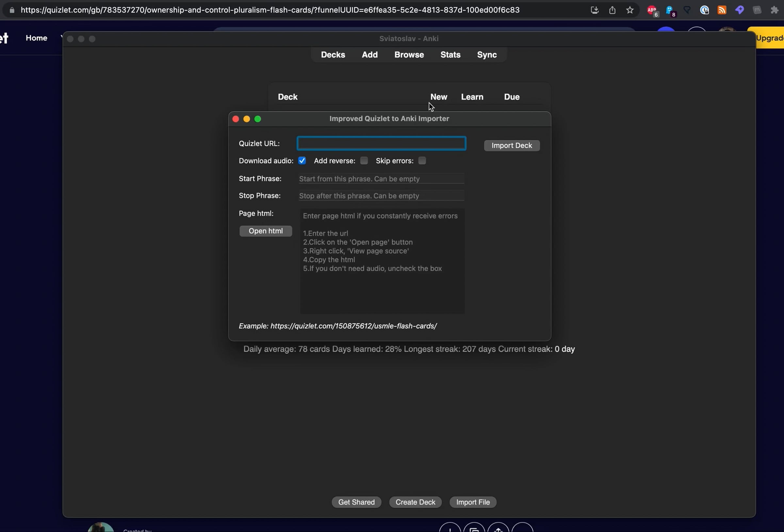Click the 'Learn' column header

[472, 97]
